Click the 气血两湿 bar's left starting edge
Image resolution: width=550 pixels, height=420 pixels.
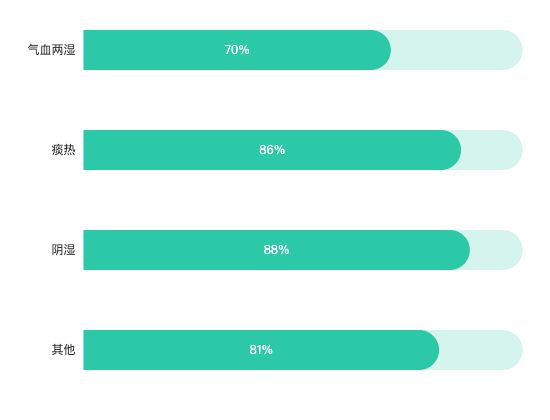pyautogui.click(x=85, y=50)
